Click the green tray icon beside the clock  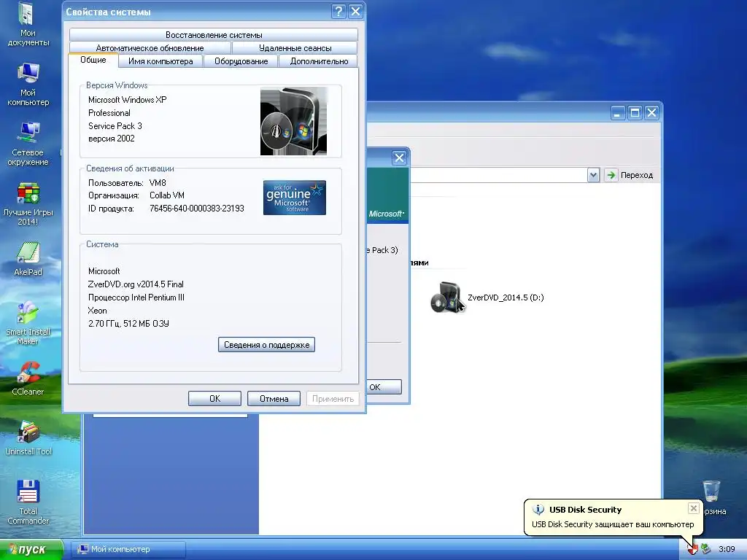coord(705,549)
